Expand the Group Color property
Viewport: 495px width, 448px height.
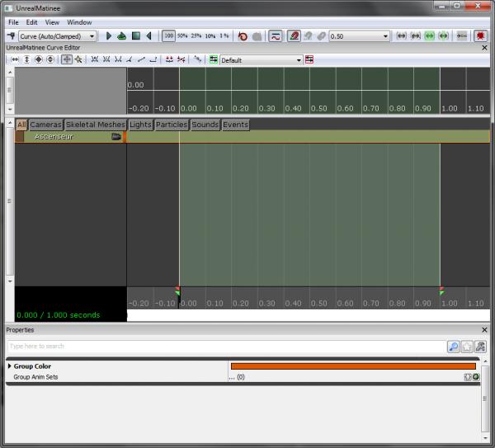coord(9,366)
